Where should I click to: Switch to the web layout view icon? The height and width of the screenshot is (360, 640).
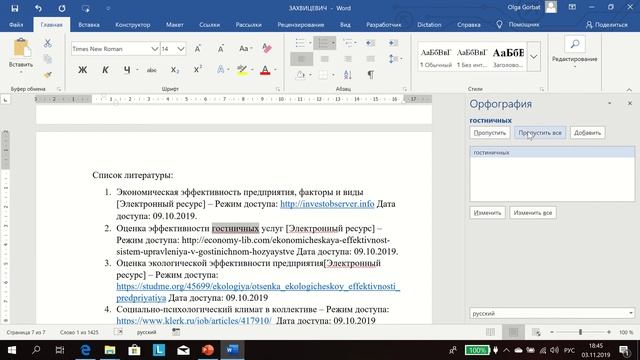click(536, 332)
